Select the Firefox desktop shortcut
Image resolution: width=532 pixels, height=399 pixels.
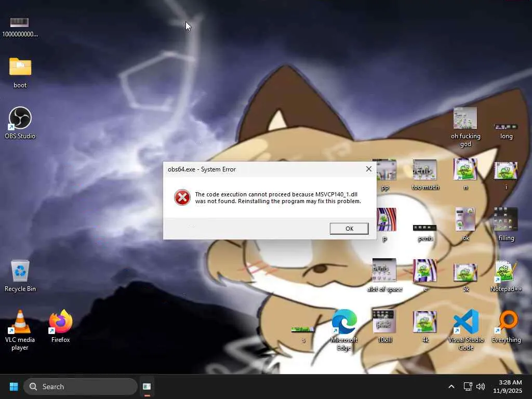point(61,326)
